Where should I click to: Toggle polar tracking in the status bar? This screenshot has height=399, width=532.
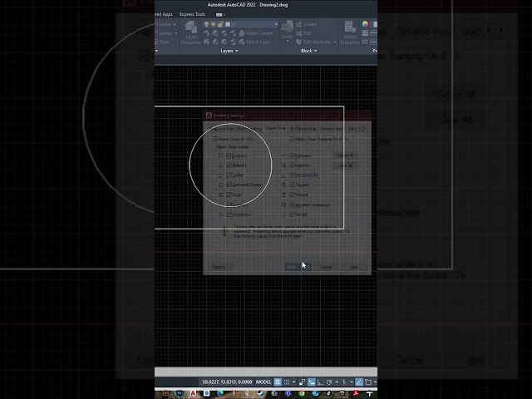329,382
